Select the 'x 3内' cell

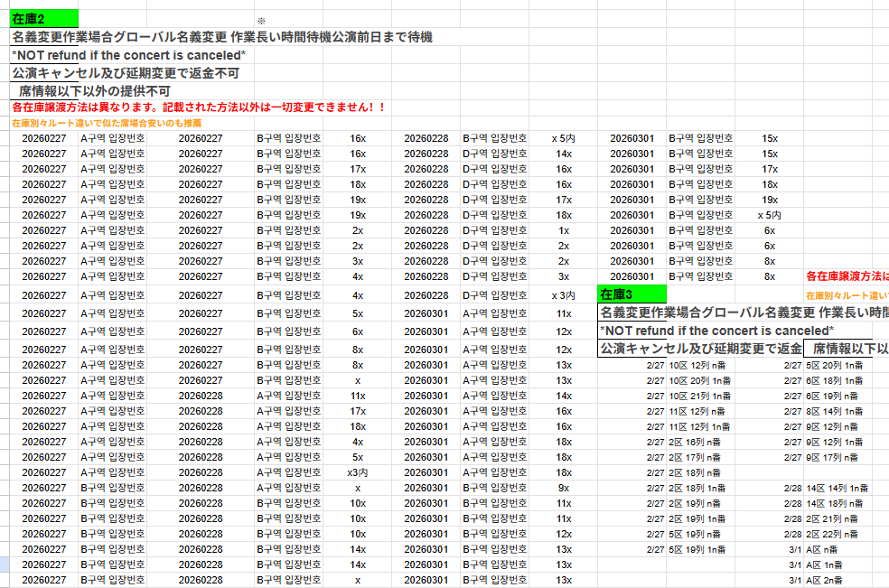564,295
